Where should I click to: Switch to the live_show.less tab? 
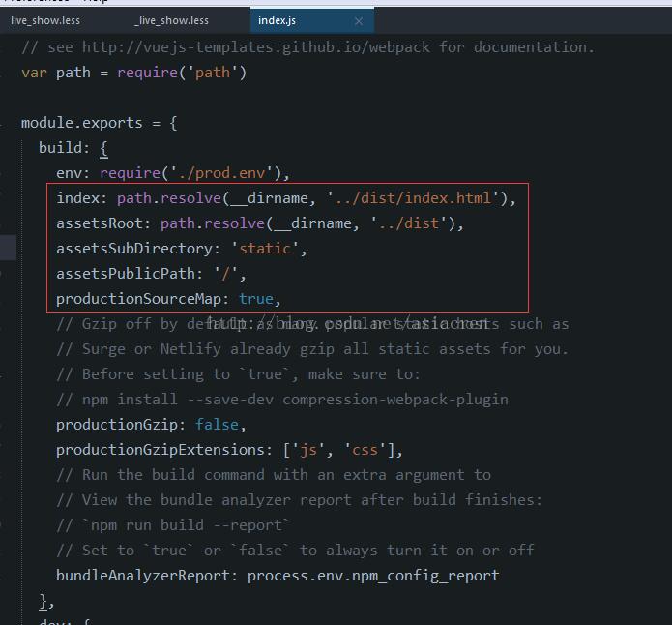click(x=45, y=20)
